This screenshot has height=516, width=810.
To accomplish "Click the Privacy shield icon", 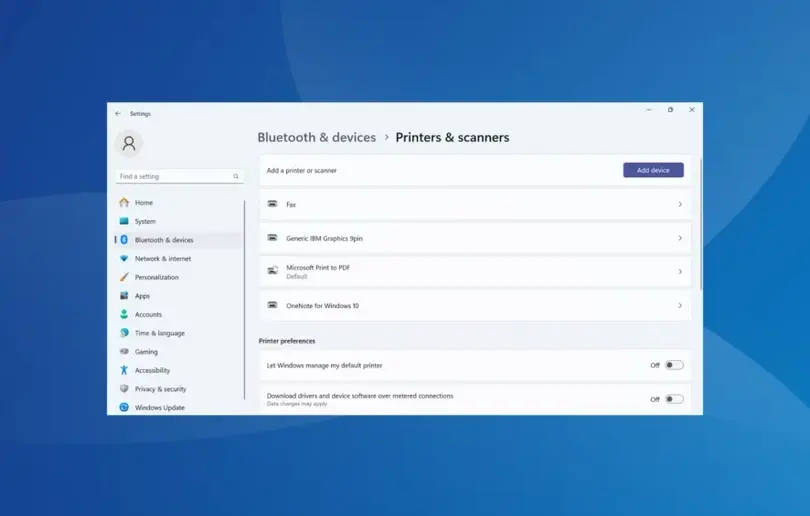I will (x=124, y=388).
